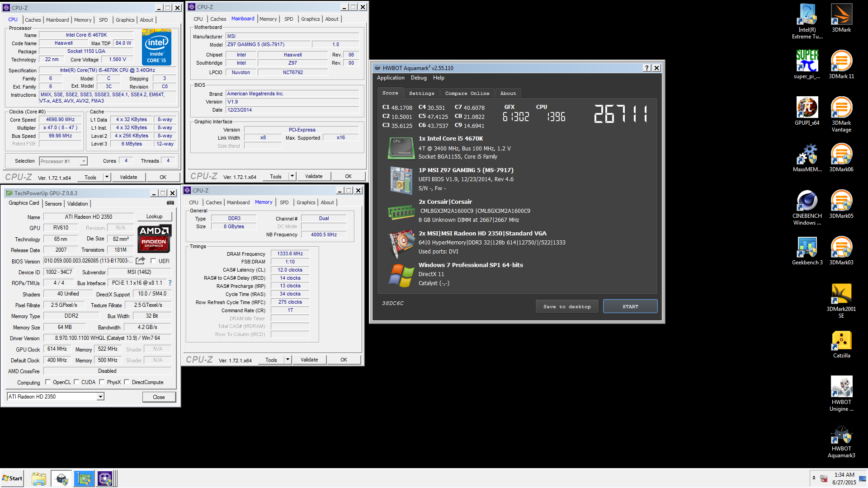Click Intel inside Core i5 logo

click(156, 47)
